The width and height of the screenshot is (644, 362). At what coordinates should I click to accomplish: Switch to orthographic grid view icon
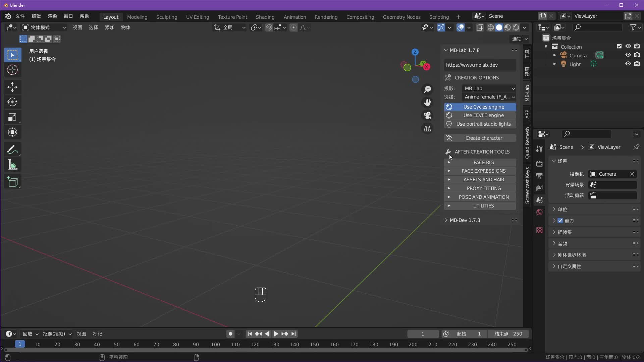427,129
